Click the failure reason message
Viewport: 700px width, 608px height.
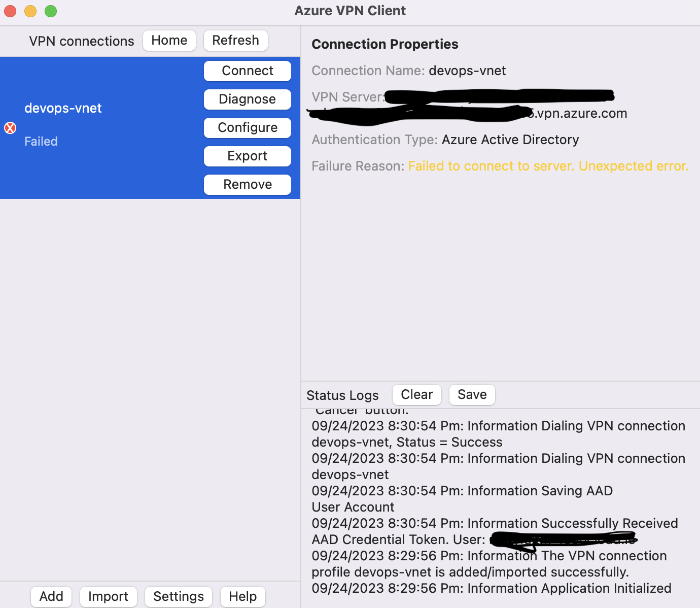pyautogui.click(x=548, y=166)
